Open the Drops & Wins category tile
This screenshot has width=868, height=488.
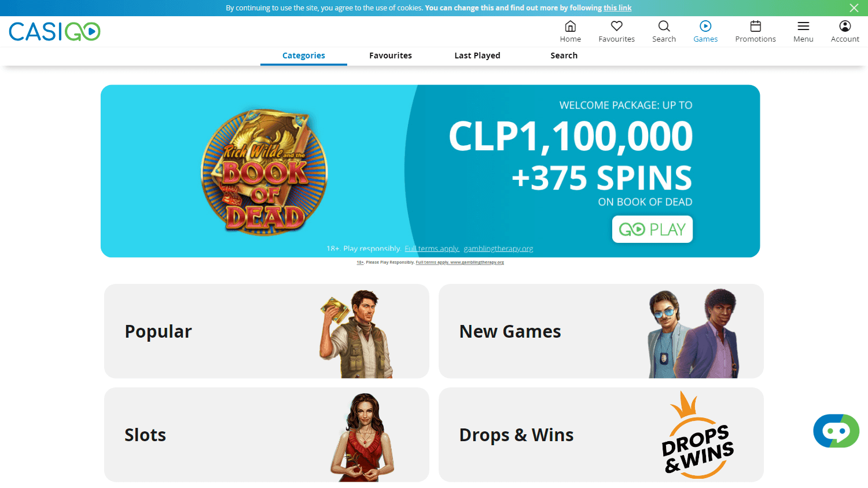pyautogui.click(x=601, y=435)
